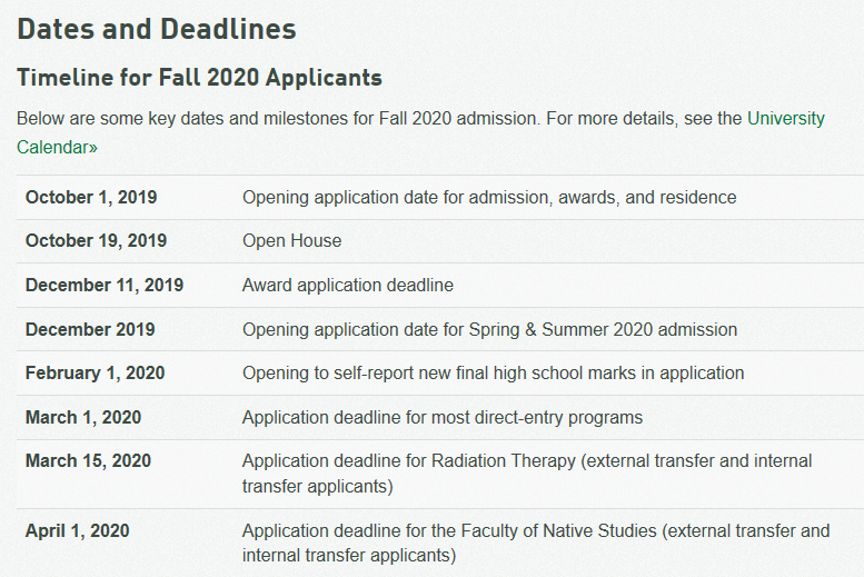Click the Radiation Therapy deadline description

coord(527,473)
